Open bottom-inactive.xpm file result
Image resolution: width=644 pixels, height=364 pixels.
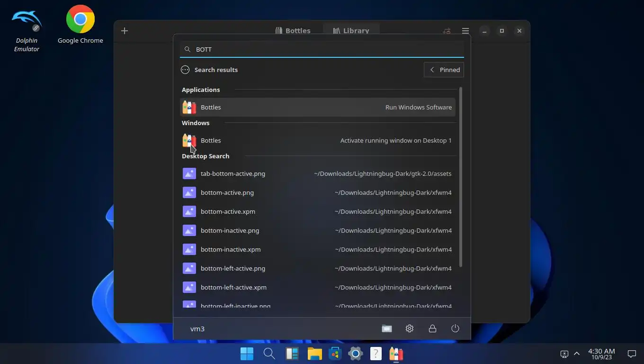[317, 249]
